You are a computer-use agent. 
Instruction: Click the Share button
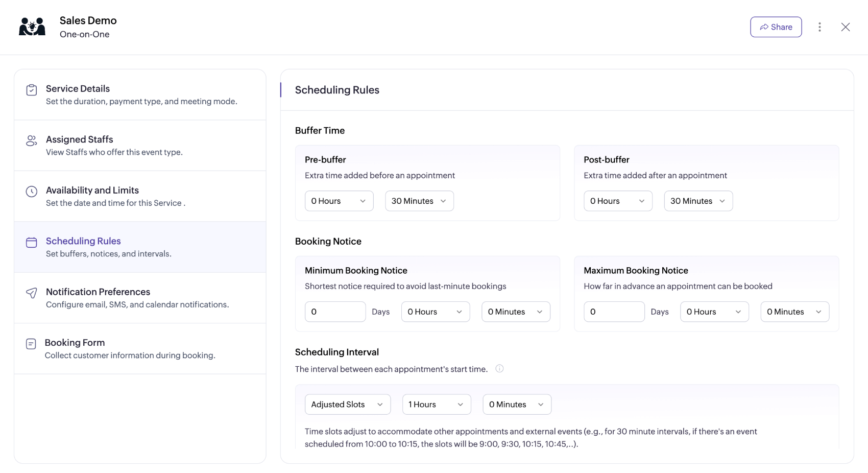[x=776, y=27]
